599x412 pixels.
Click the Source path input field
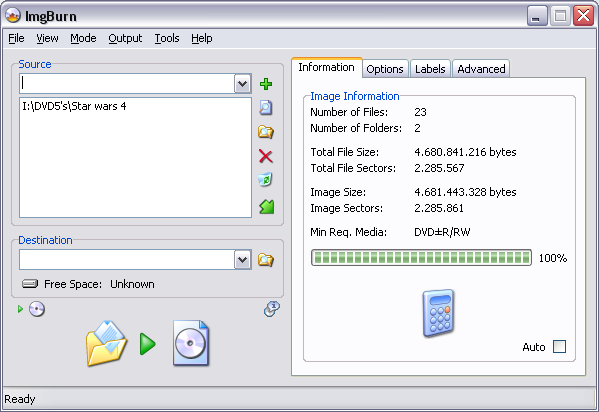(x=127, y=84)
